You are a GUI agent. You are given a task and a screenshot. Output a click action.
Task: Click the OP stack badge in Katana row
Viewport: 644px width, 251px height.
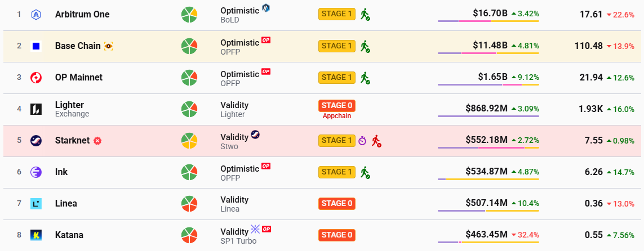click(267, 229)
